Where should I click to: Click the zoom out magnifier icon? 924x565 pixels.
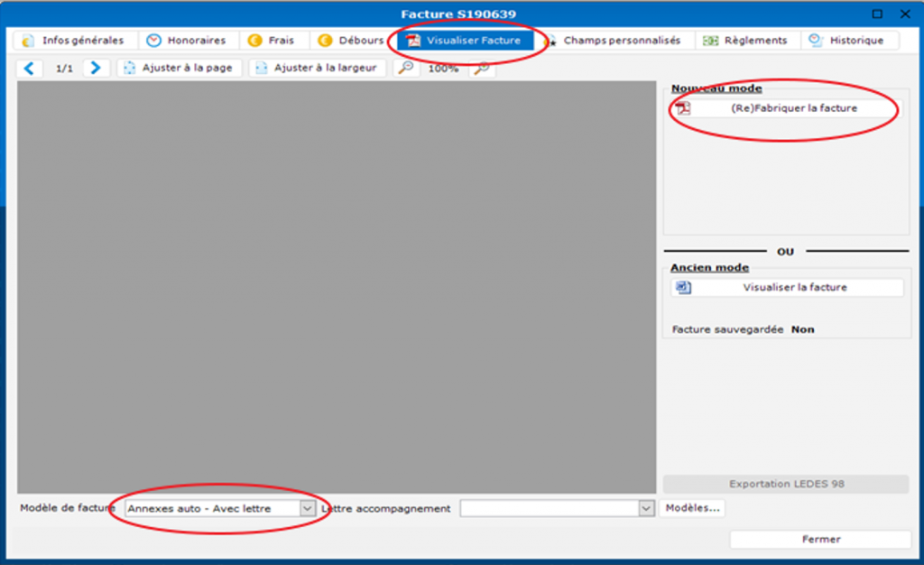pos(407,68)
